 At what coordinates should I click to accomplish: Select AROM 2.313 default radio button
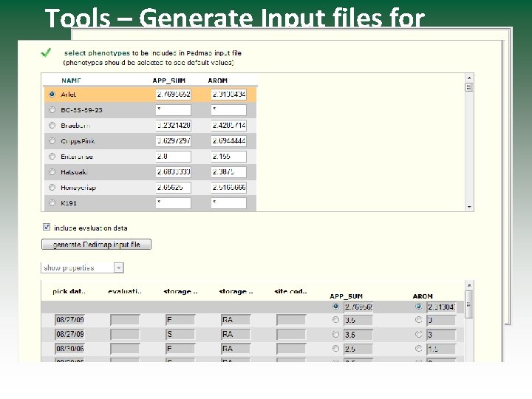pyautogui.click(x=419, y=307)
